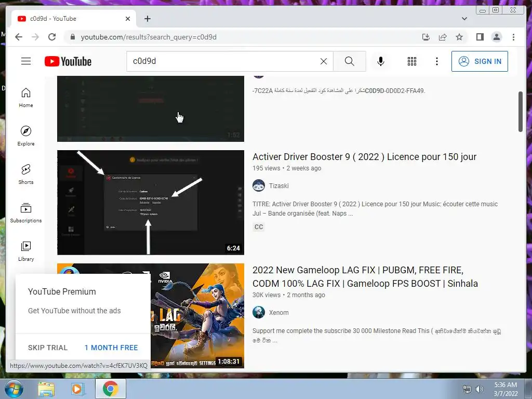Viewport: 532px width, 399px height.
Task: Go back in the browser
Action: coord(19,37)
